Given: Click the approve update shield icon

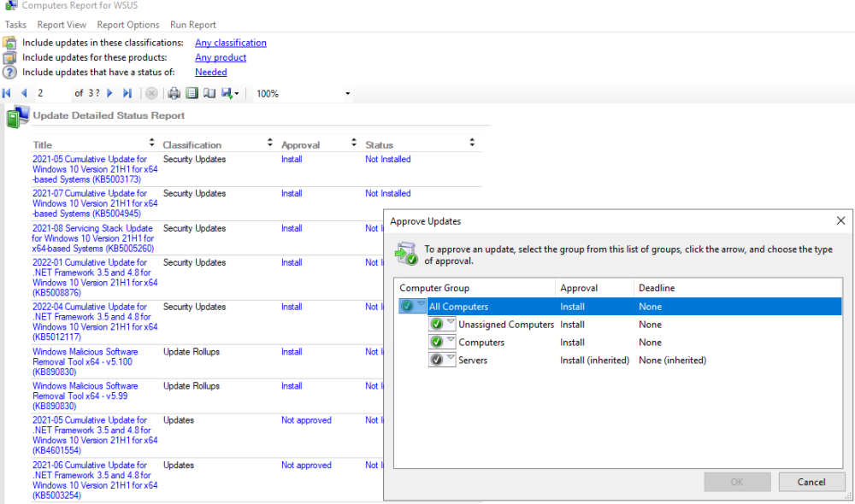Looking at the screenshot, I should (x=406, y=254).
